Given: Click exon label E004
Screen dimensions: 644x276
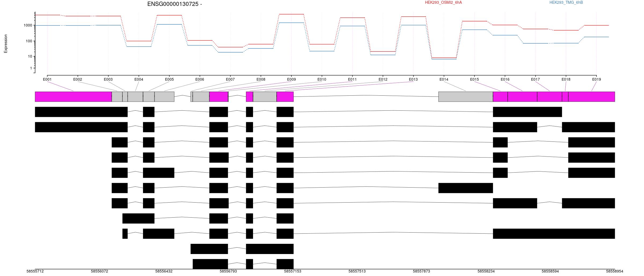Looking at the screenshot, I should tap(139, 79).
